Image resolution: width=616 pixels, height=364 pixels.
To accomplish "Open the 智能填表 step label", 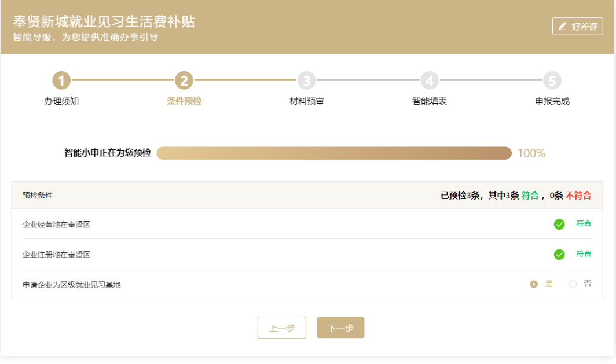I will [430, 101].
